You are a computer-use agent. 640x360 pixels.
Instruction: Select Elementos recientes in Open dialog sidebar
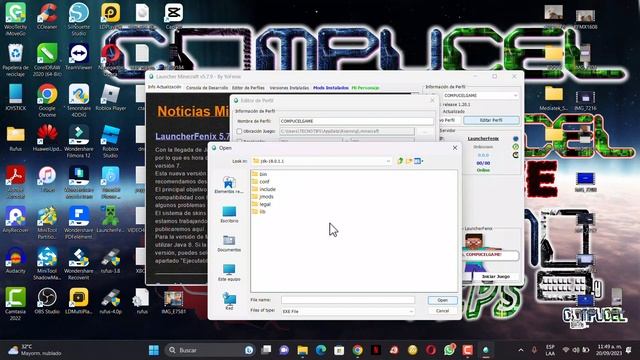[x=229, y=184]
